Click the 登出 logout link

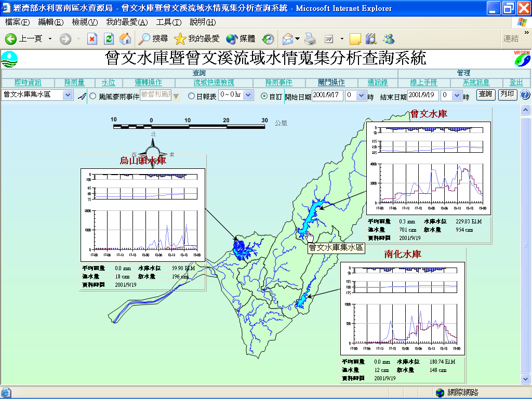(x=516, y=83)
